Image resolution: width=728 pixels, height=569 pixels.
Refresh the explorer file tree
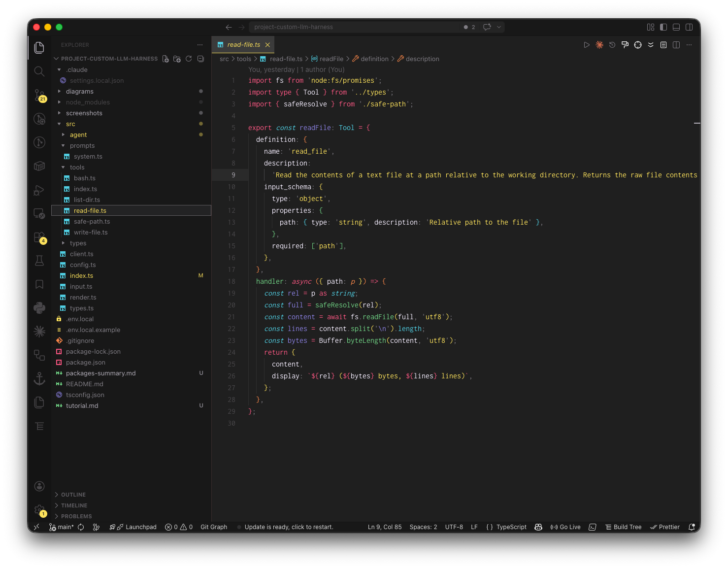[189, 59]
